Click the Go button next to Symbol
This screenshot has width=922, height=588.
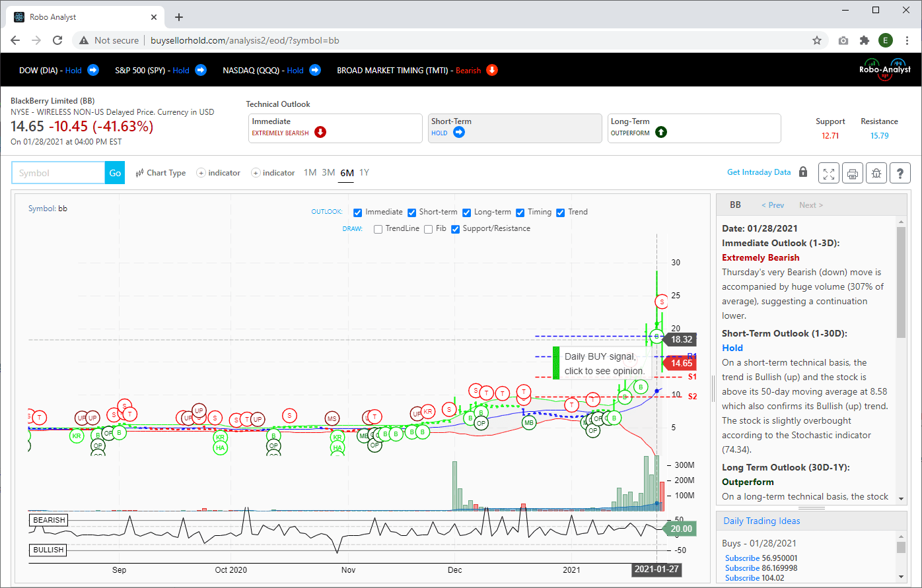coord(115,173)
